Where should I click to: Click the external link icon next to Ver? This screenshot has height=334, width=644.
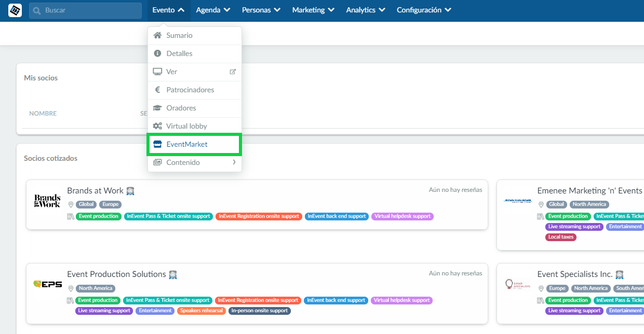(x=233, y=72)
